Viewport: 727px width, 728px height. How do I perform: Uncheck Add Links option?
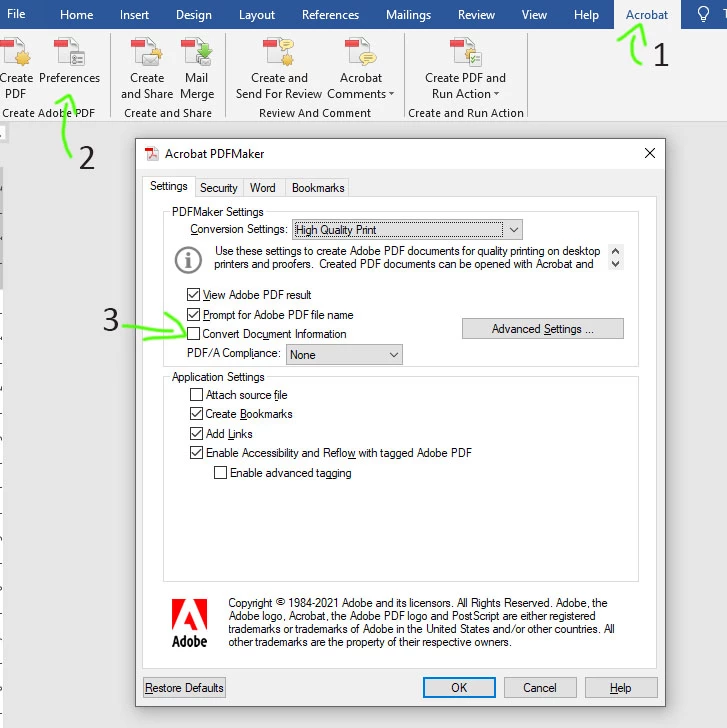[x=196, y=433]
